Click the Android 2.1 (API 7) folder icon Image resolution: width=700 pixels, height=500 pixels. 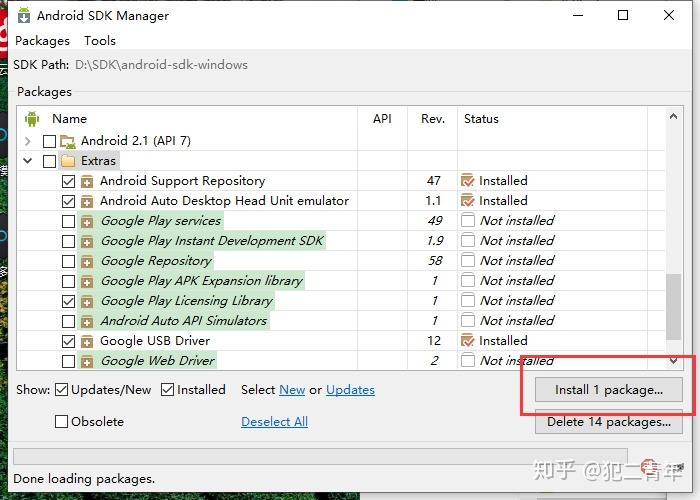68,141
